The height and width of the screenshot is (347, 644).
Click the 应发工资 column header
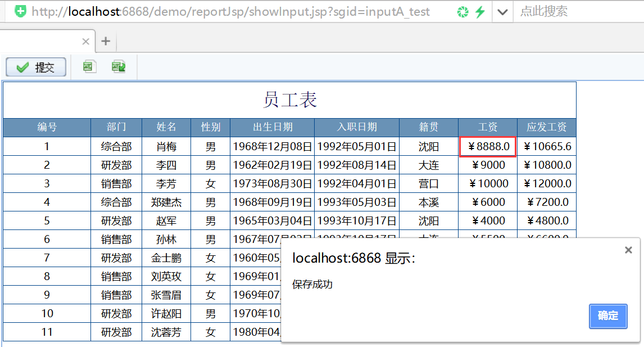click(x=547, y=128)
